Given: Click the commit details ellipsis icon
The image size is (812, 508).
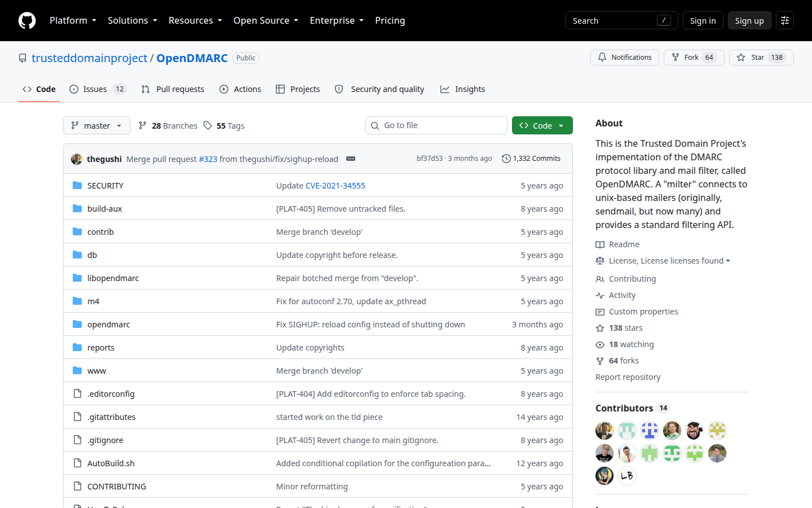Looking at the screenshot, I should click(351, 159).
